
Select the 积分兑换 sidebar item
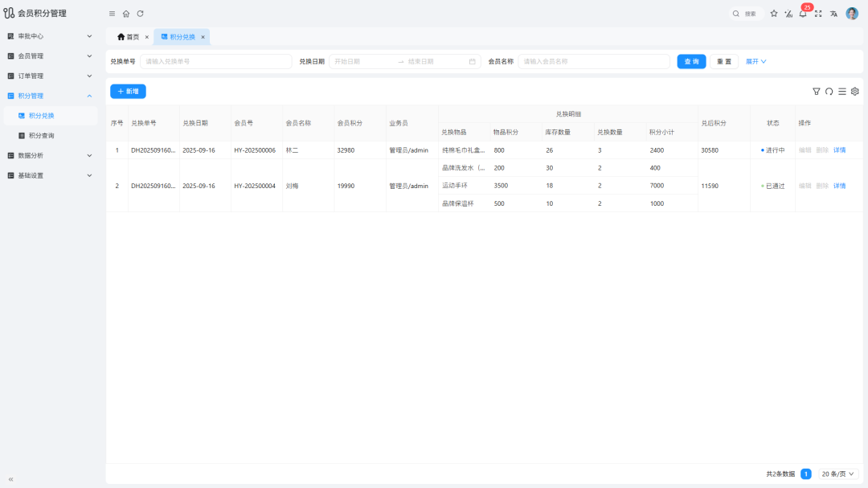49,116
